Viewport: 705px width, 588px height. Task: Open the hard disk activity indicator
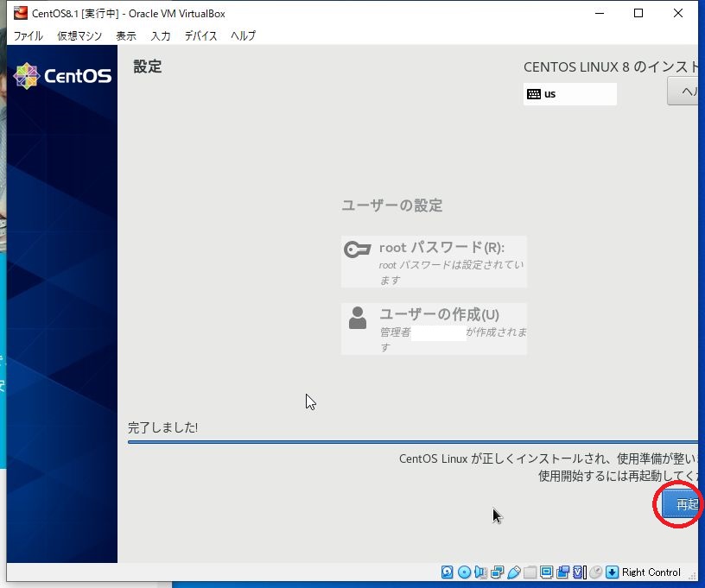[x=447, y=572]
